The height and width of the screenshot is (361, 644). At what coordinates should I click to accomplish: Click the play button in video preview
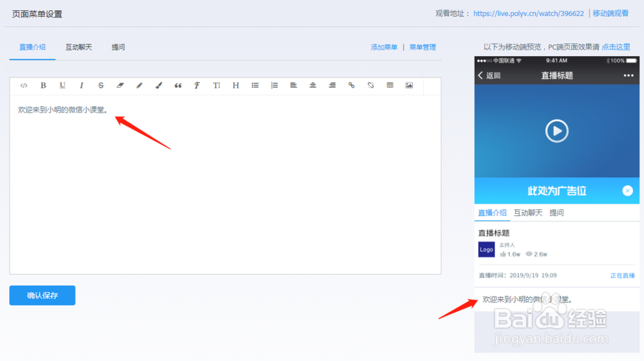point(556,131)
